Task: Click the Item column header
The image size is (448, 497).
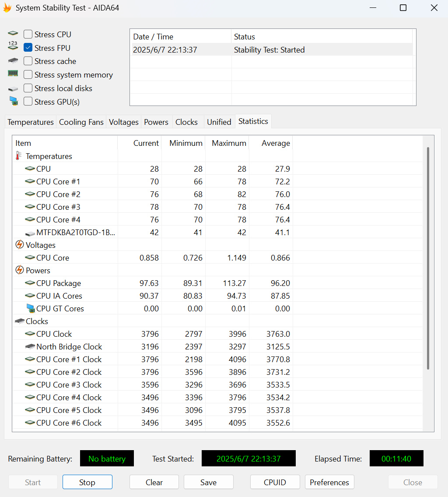Action: coord(65,143)
